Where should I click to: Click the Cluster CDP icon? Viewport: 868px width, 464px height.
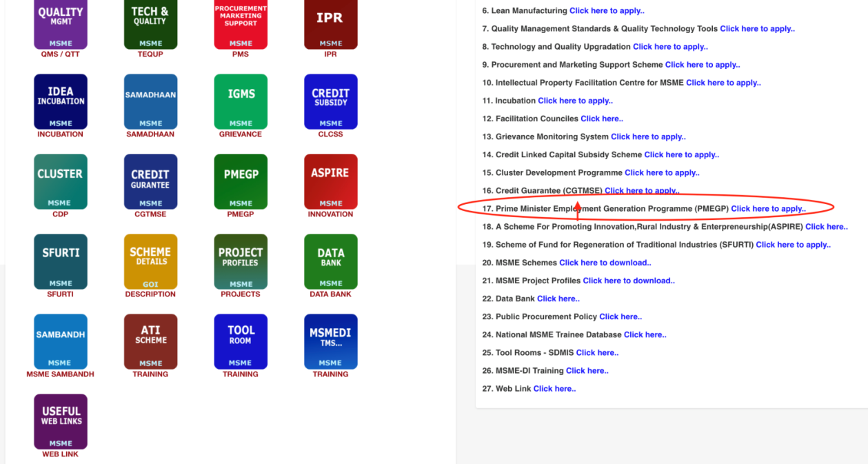(61, 182)
